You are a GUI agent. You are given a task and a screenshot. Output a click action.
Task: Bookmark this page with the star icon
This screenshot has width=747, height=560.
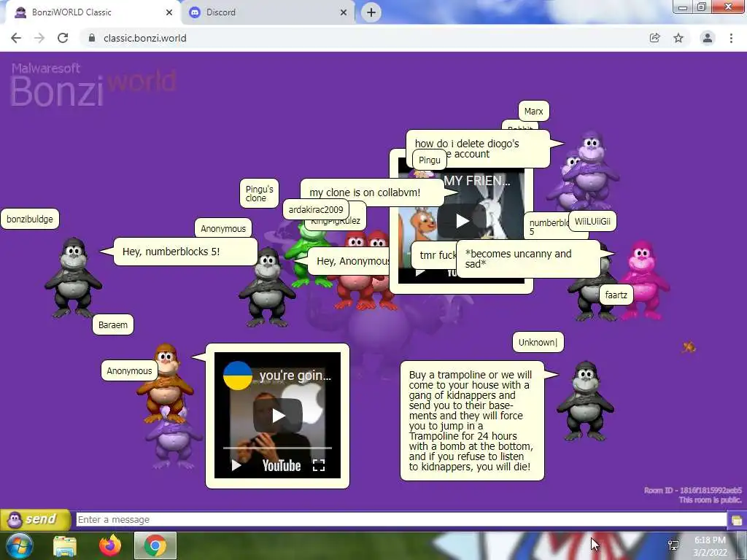[x=678, y=38]
